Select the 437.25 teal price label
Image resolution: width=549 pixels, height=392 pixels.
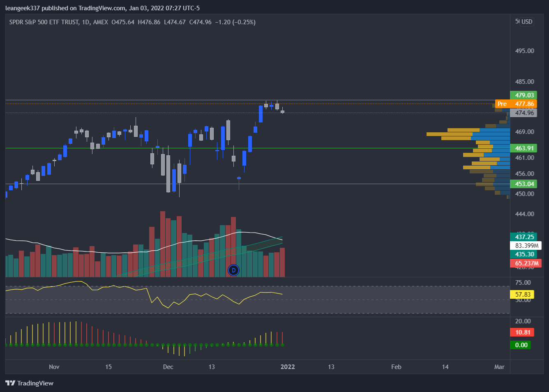[523, 237]
